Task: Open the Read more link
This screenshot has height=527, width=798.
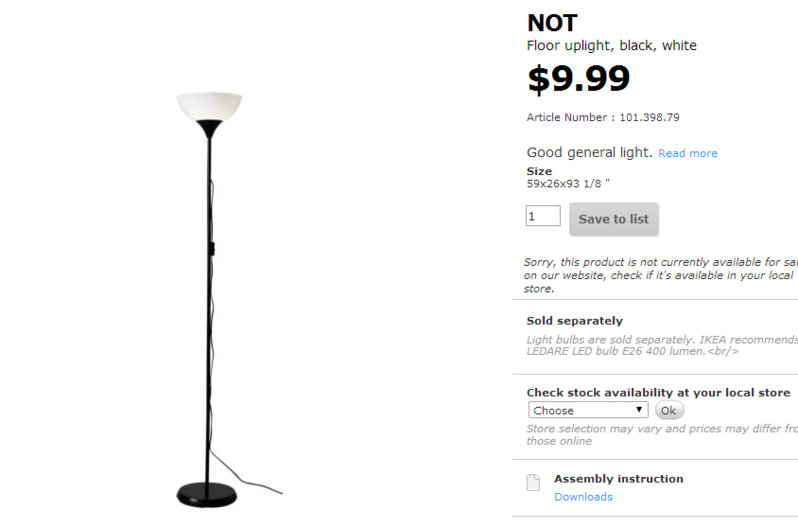Action: tap(687, 153)
